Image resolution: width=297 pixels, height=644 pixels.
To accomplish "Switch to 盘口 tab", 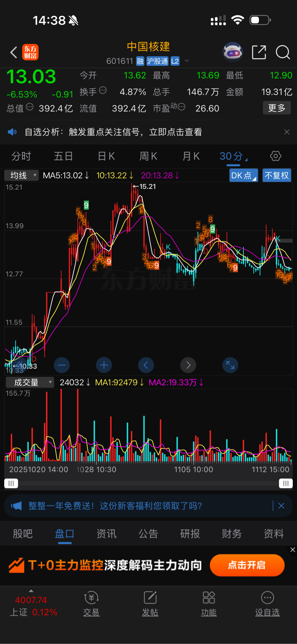I will click(65, 534).
